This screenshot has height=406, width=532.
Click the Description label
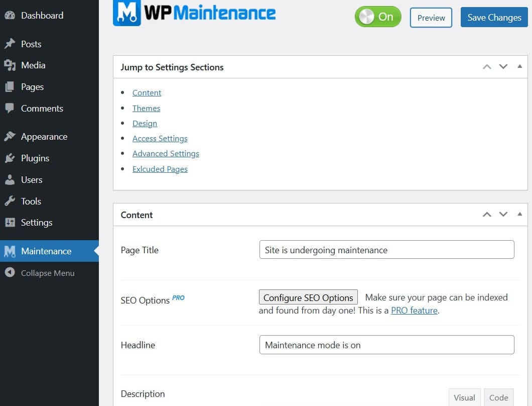tap(143, 394)
